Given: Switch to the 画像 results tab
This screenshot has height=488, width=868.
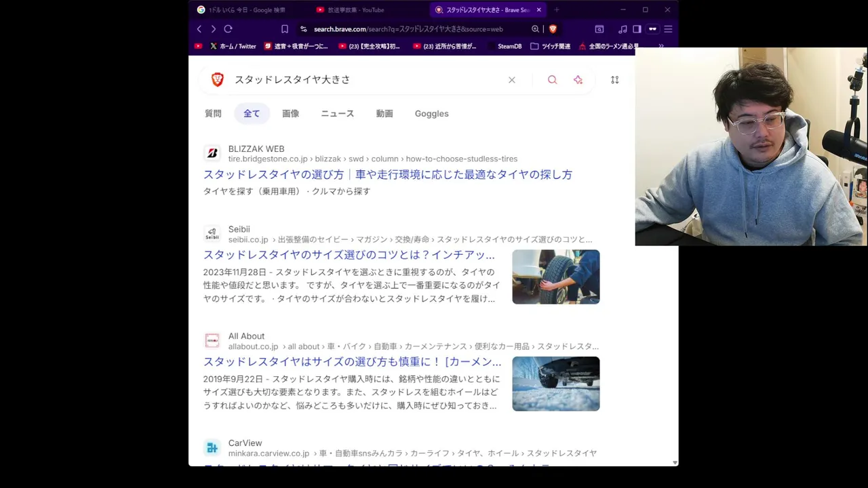Looking at the screenshot, I should [290, 113].
